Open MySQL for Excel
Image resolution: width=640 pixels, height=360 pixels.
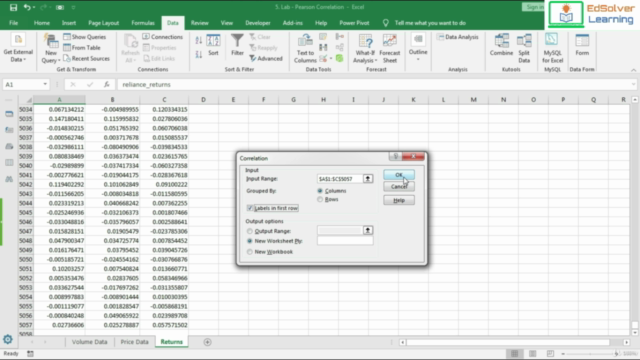pos(552,48)
